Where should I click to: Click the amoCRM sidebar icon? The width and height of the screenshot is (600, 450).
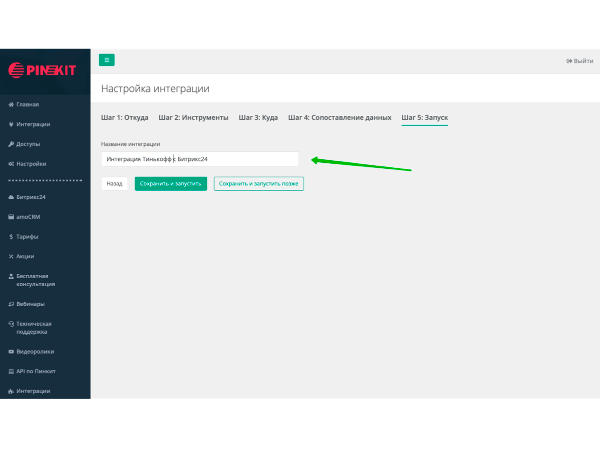(x=10, y=217)
